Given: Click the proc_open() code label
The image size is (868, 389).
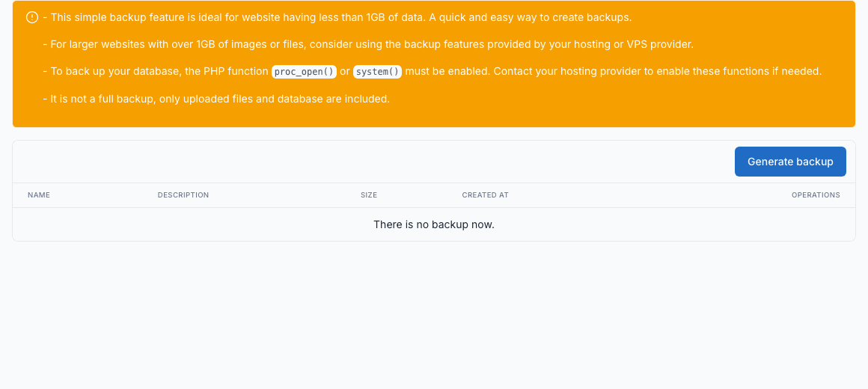Looking at the screenshot, I should pyautogui.click(x=304, y=72).
